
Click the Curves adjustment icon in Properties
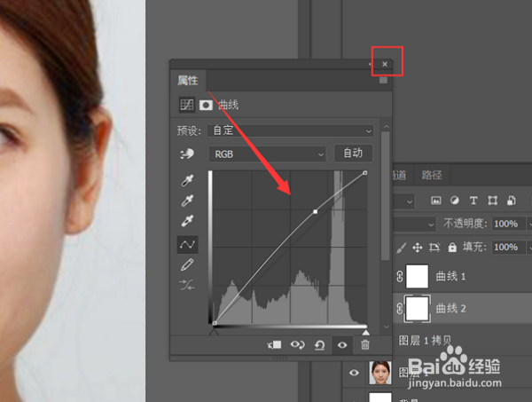[x=187, y=105]
